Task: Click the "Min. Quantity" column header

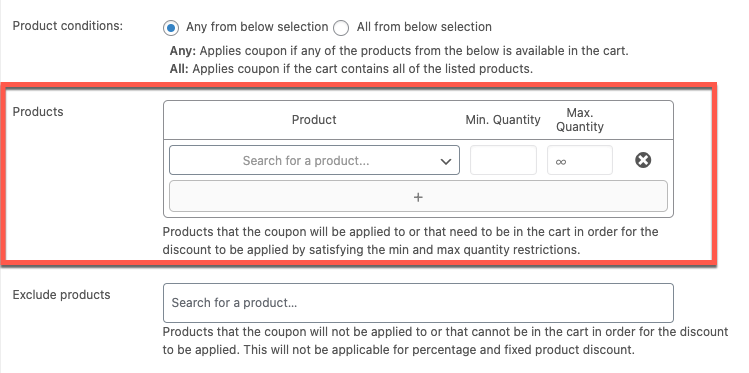Action: click(x=503, y=119)
